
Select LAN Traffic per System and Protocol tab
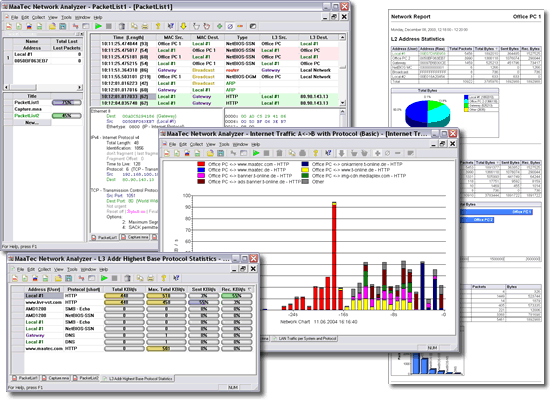(x=304, y=339)
